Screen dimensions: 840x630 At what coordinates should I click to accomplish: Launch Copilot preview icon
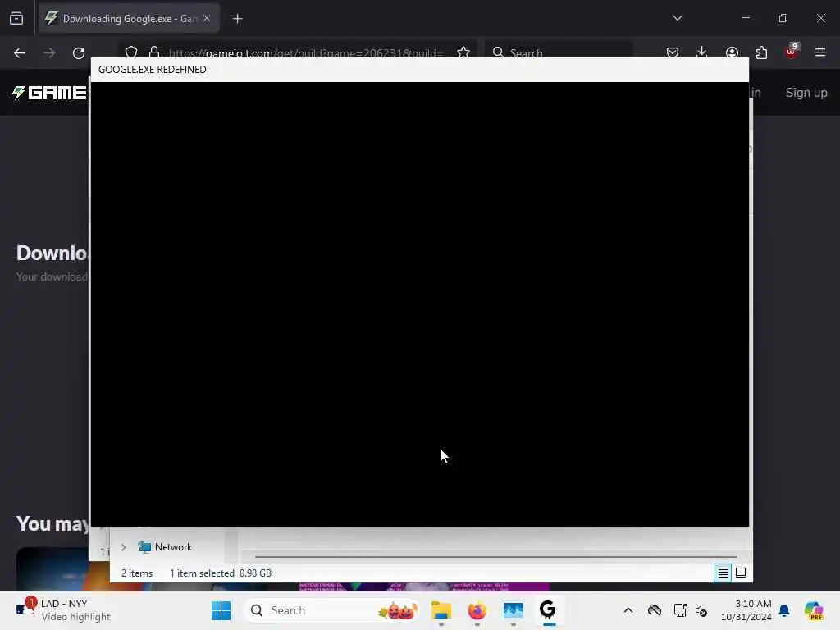coord(814,610)
